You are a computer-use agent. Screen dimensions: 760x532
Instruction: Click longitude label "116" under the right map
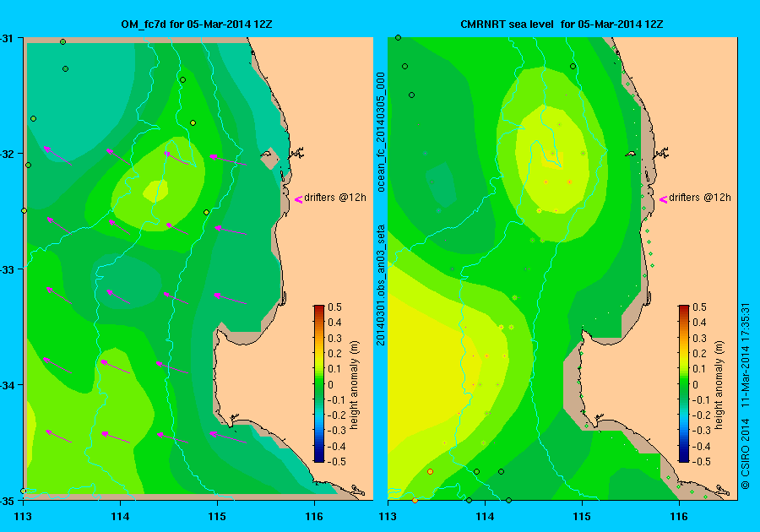(679, 517)
